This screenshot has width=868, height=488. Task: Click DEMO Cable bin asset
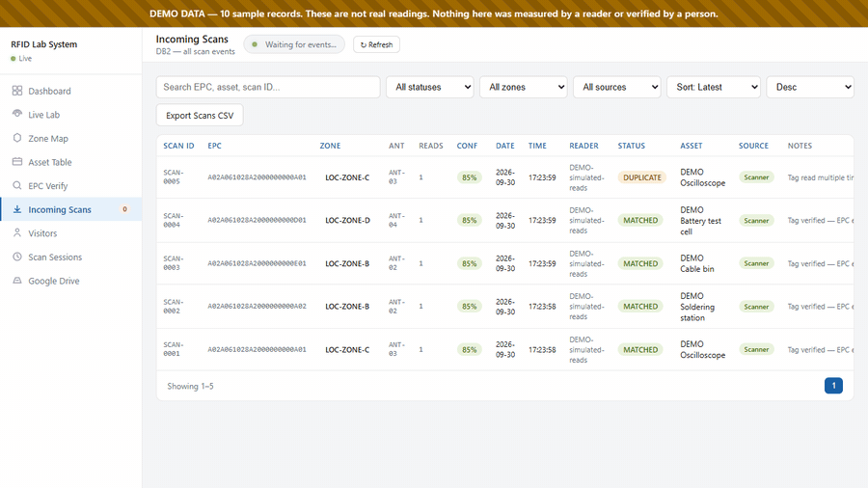point(697,263)
